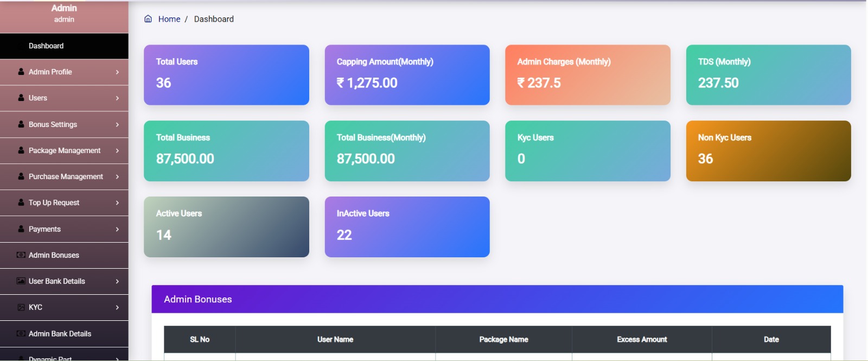
Task: Click the person icon next to Users
Action: [21, 98]
